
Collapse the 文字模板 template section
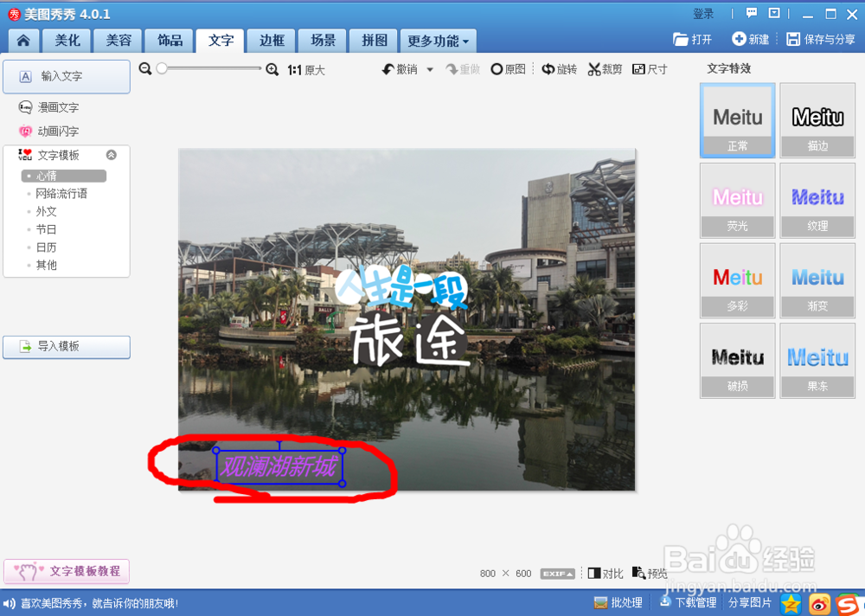click(110, 155)
